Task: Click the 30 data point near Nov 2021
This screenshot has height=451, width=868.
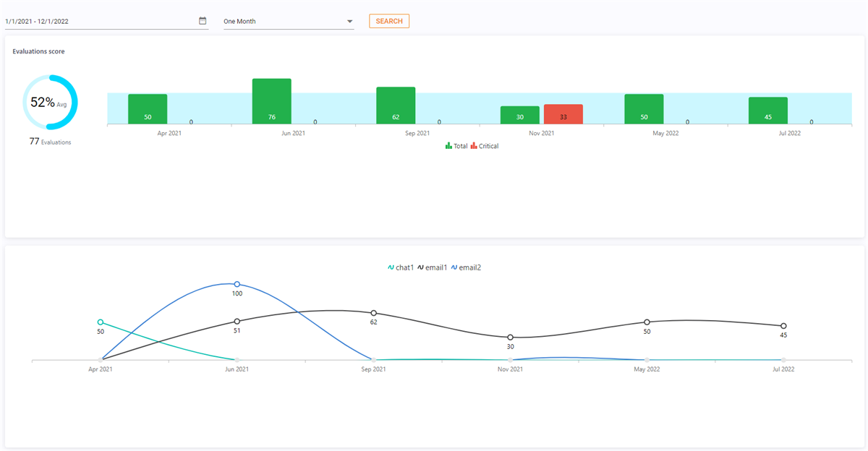Action: point(511,337)
